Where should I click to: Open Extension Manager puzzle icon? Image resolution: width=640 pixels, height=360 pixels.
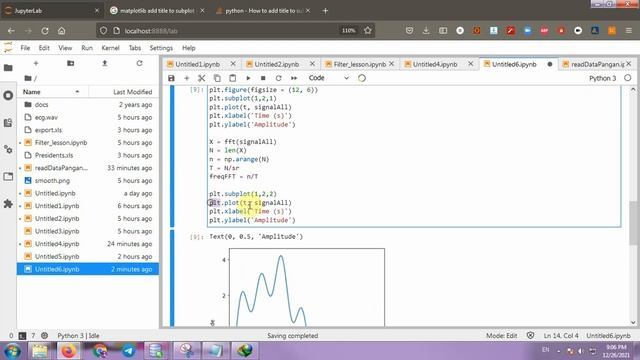[8, 203]
